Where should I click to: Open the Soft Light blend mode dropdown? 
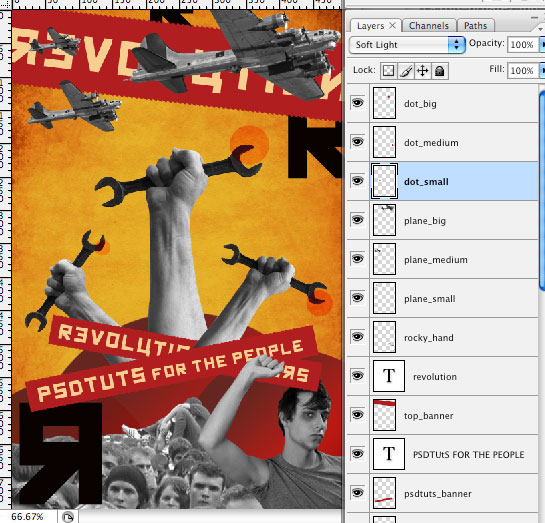(407, 45)
